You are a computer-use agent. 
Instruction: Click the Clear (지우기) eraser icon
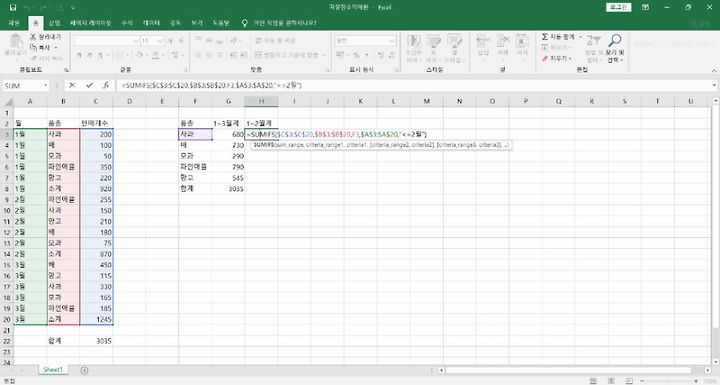(545, 58)
